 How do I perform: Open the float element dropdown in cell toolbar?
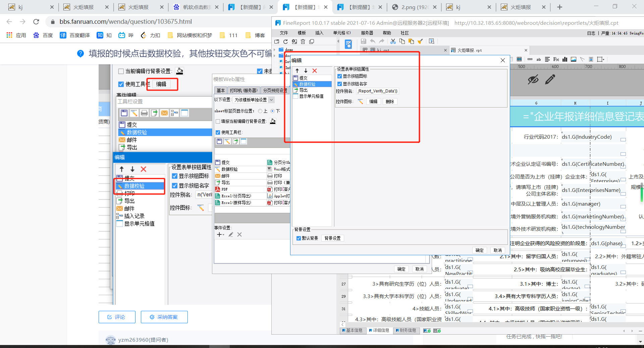pos(601,59)
